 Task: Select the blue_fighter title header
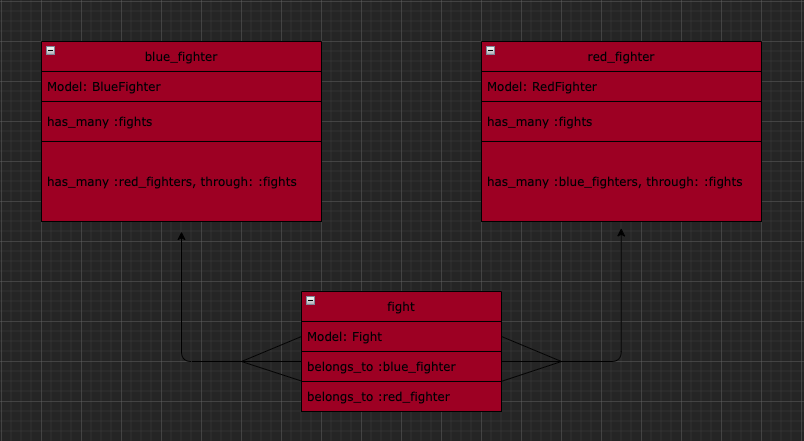pos(182,57)
